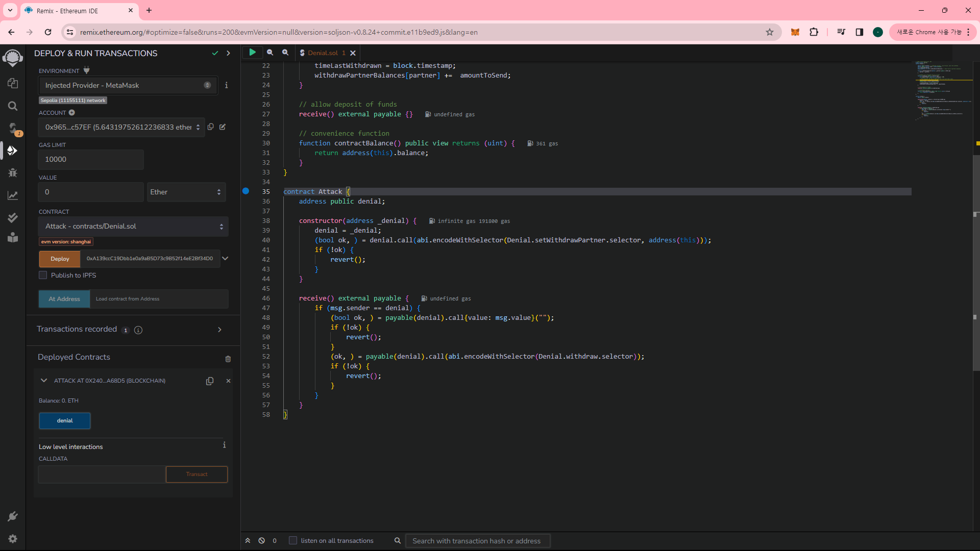Click the Chrome extensions puzzle icon

click(x=814, y=32)
